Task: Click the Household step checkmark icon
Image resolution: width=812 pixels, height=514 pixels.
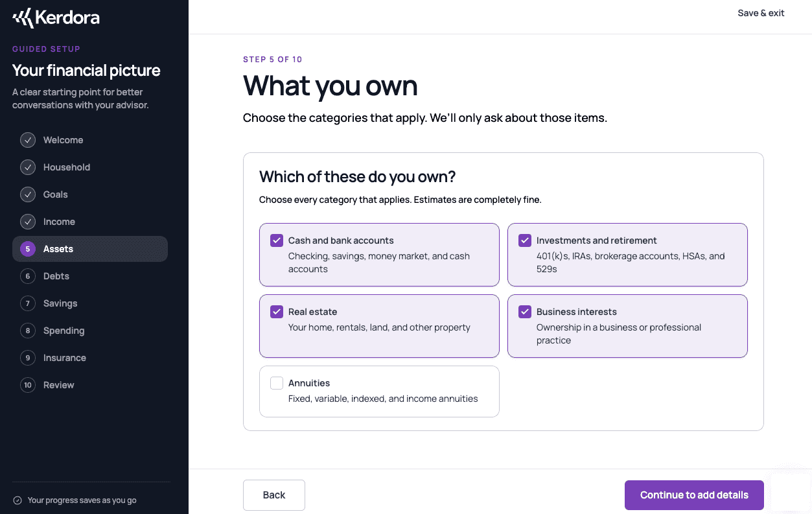Action: [x=27, y=167]
